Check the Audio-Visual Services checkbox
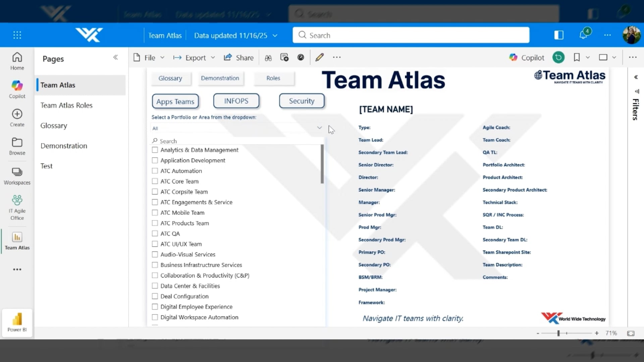Viewport: 644px width, 362px height. coord(155,254)
